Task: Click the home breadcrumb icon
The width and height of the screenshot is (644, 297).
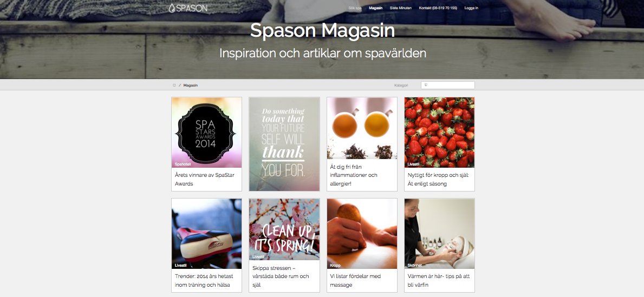Action: [x=174, y=85]
